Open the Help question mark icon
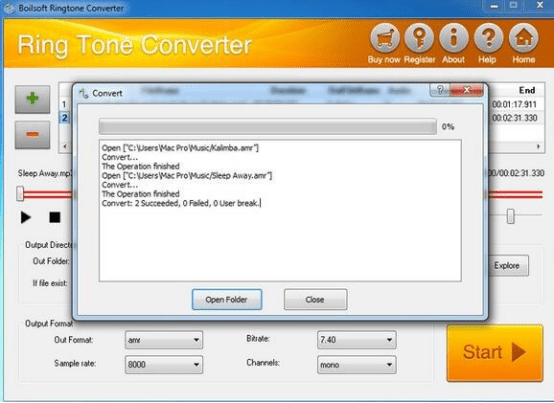 [x=488, y=38]
